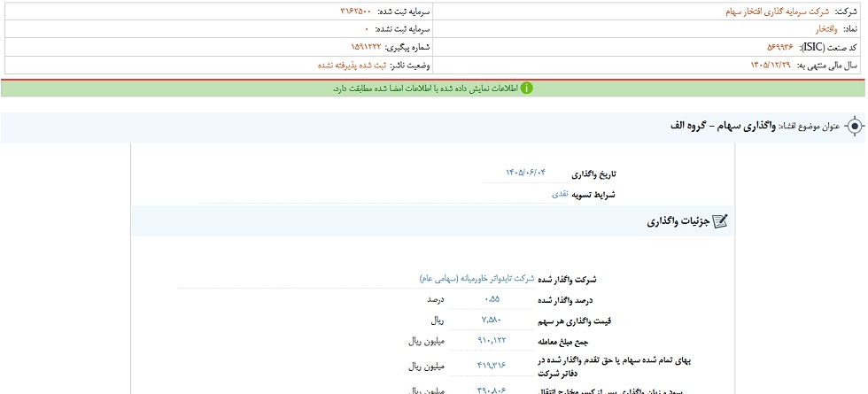Image resolution: width=868 pixels, height=394 pixels.
Task: Select transfer date ۱۴۰۵/۰۶/۰۴
Action: coord(524,174)
